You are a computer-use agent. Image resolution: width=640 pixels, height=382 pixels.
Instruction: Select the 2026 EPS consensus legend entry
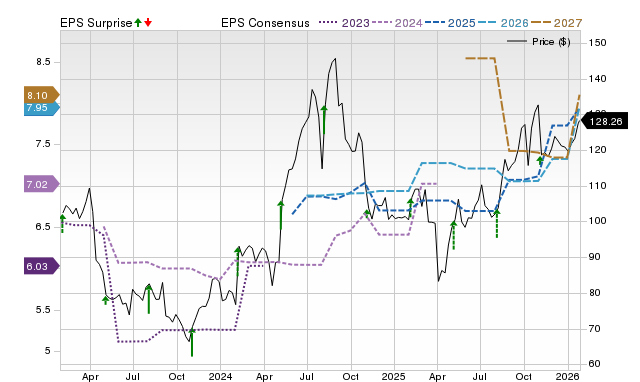pos(503,23)
